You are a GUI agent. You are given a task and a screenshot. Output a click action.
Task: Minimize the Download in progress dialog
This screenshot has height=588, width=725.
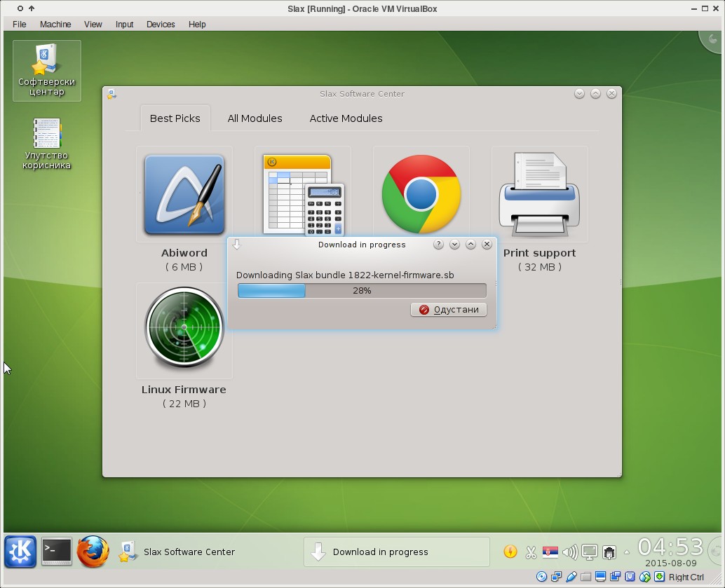coord(454,245)
